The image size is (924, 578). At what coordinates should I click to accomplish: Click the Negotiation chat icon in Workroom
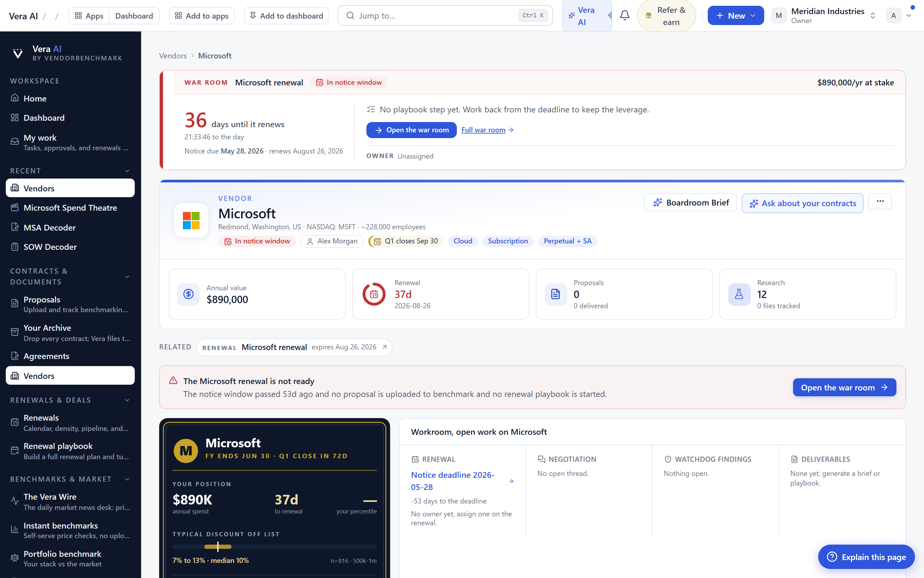542,459
